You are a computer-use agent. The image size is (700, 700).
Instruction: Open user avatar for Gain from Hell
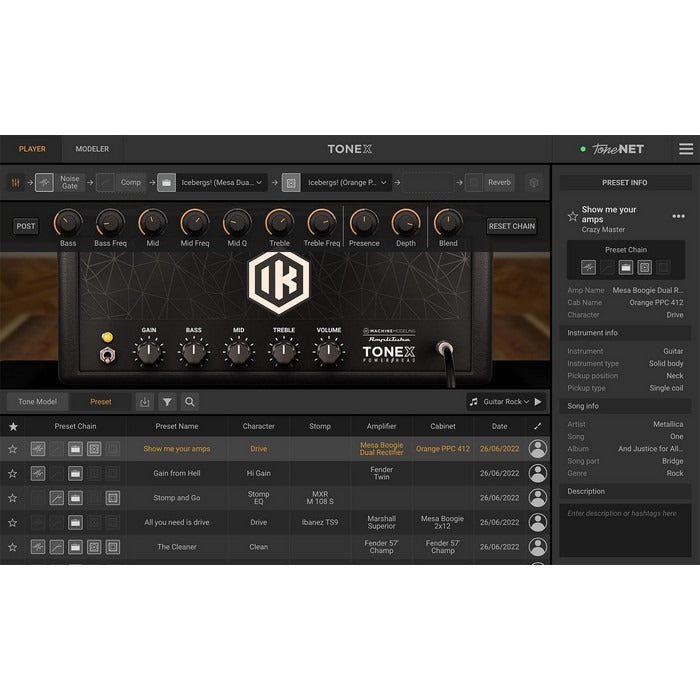coord(538,474)
